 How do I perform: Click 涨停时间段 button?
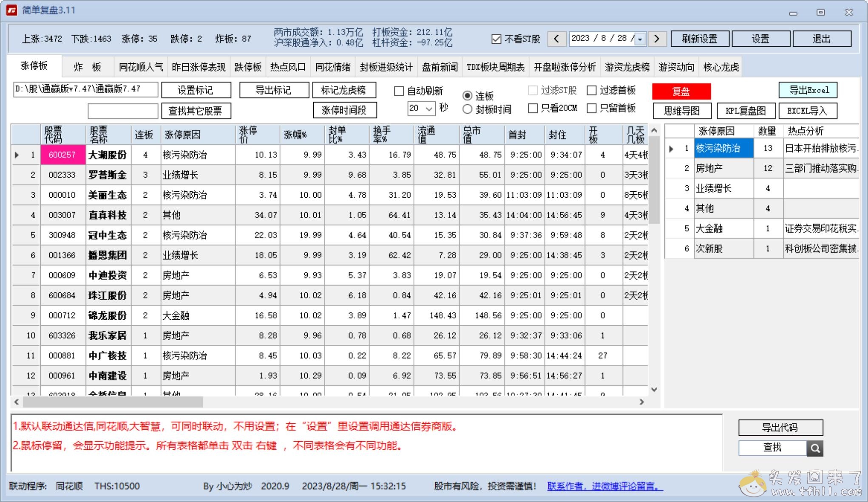[345, 111]
